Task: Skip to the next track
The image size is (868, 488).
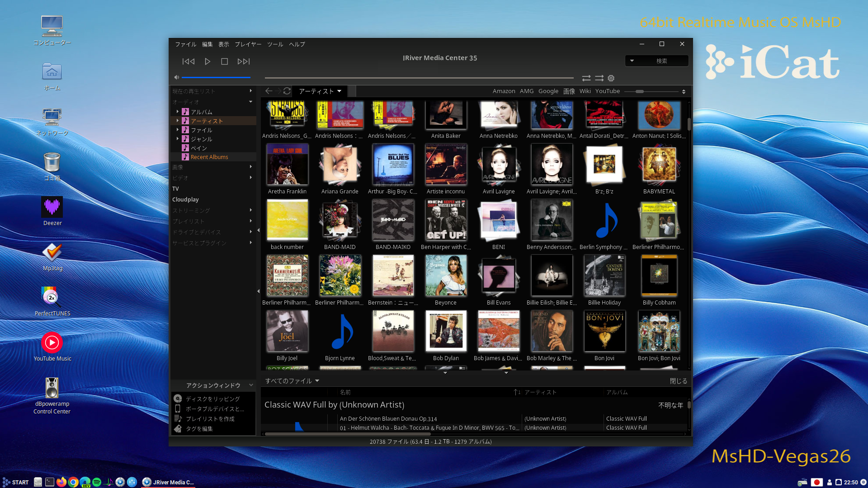Action: click(x=243, y=61)
